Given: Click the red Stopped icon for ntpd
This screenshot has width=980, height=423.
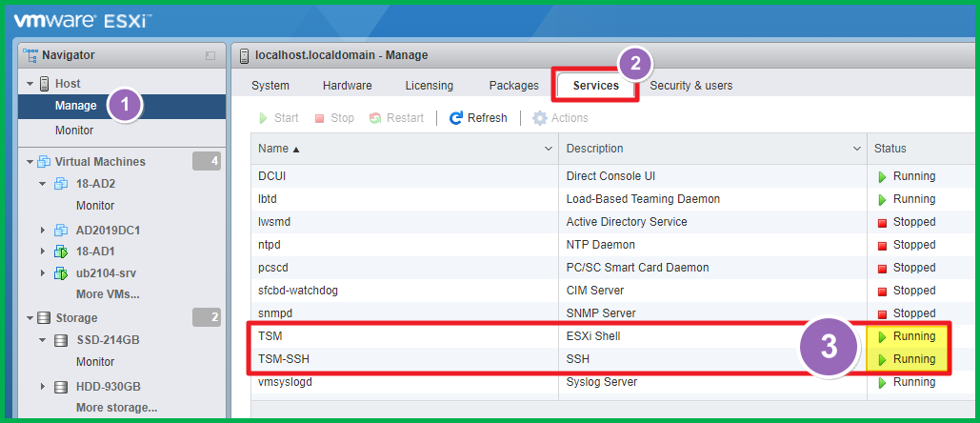Looking at the screenshot, I should point(883,246).
